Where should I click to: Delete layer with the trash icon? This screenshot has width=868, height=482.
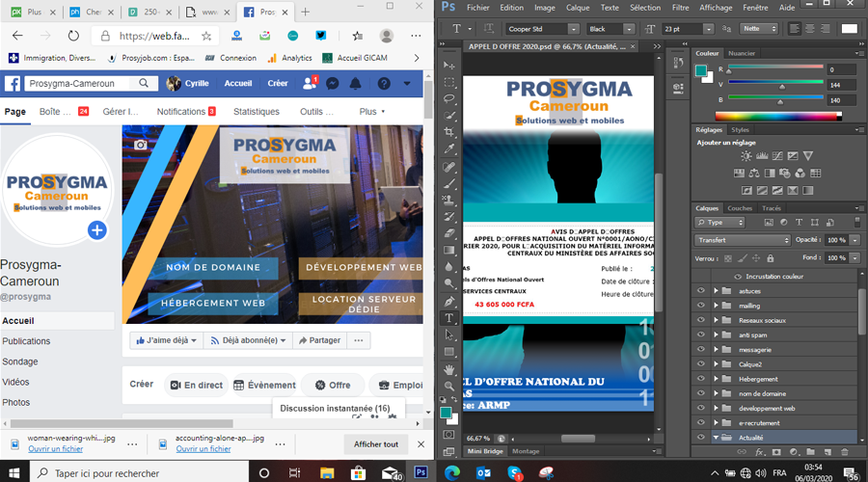click(845, 452)
